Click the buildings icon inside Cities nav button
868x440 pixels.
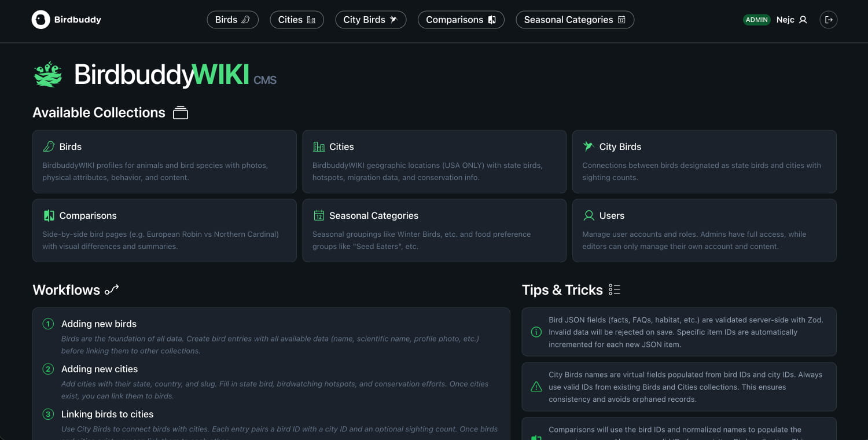pos(311,20)
